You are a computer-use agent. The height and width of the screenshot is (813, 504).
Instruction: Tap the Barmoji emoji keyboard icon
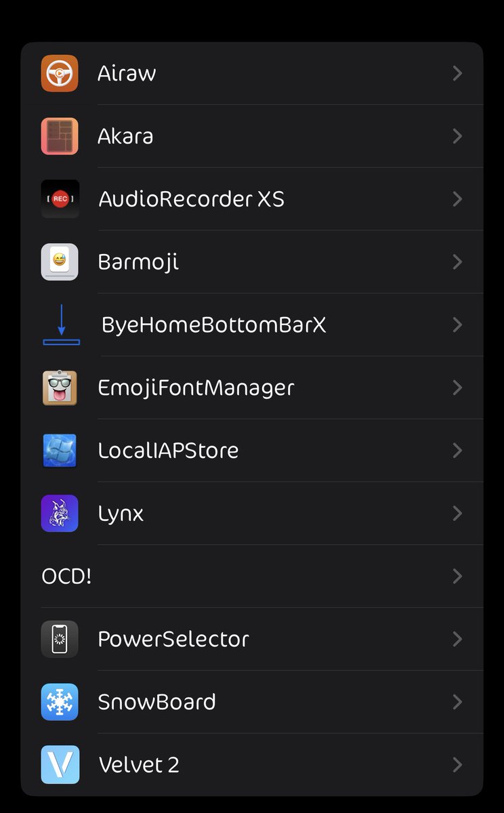point(60,262)
